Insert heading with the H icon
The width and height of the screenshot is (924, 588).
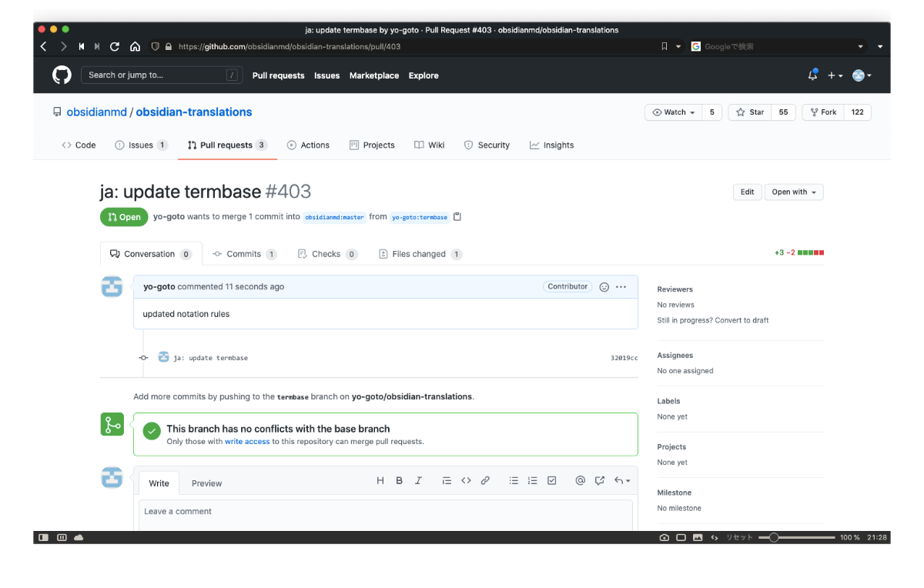380,480
